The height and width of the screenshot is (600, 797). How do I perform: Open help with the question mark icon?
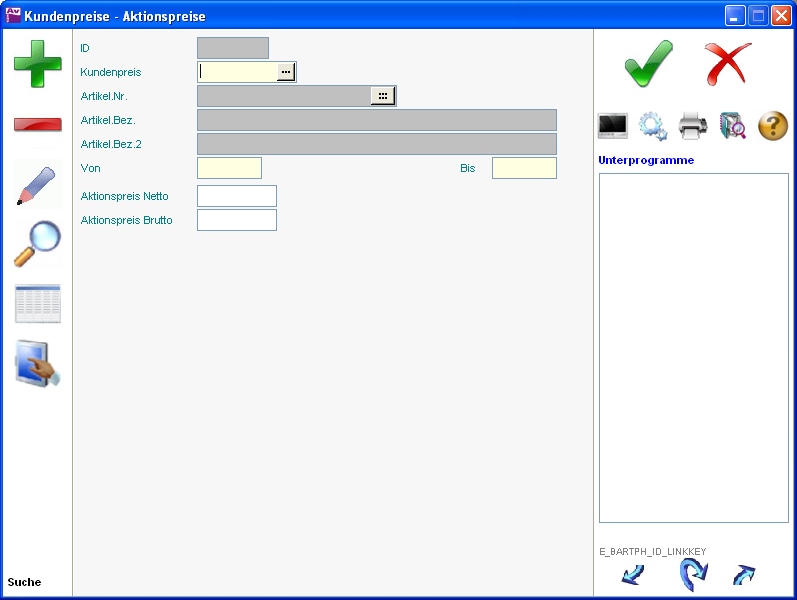pyautogui.click(x=773, y=126)
